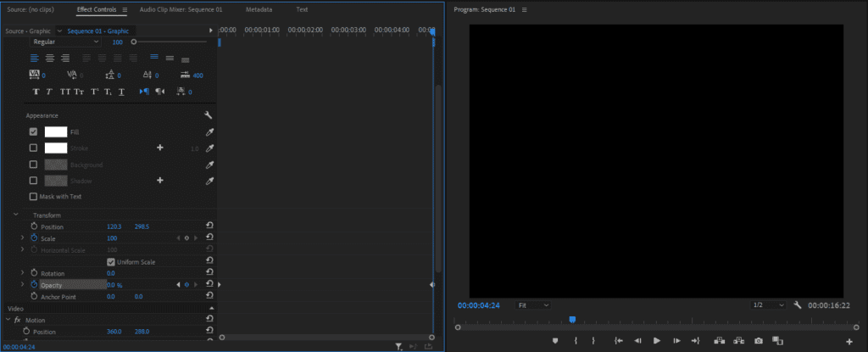Viewport: 868px width, 352px height.
Task: Change the Fill color swatch
Action: coord(56,132)
